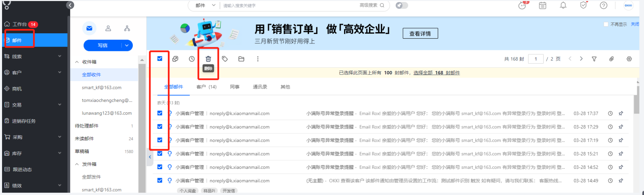Screen dimensions: 644x195
Task: Uncheck the email at 03-28 17:29
Action: tap(160, 126)
